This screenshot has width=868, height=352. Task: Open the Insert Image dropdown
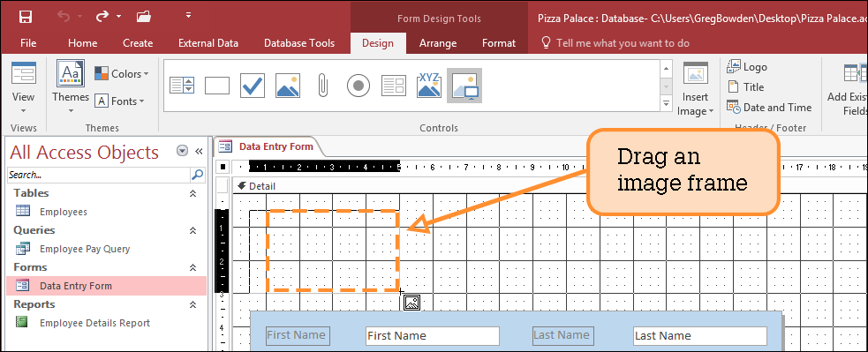point(695,89)
